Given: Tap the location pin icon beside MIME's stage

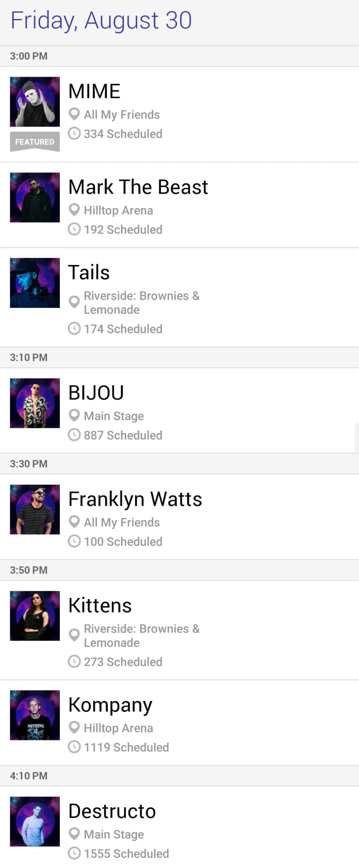Looking at the screenshot, I should click(74, 114).
